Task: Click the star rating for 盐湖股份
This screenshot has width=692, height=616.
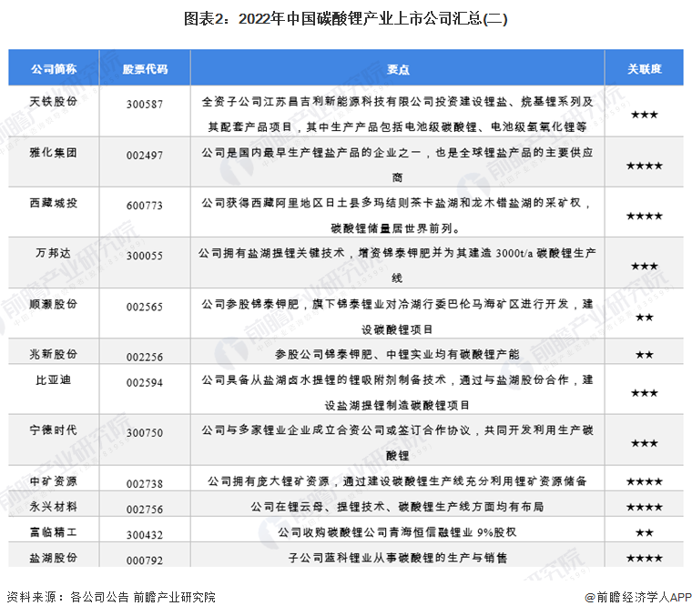Action: [645, 559]
